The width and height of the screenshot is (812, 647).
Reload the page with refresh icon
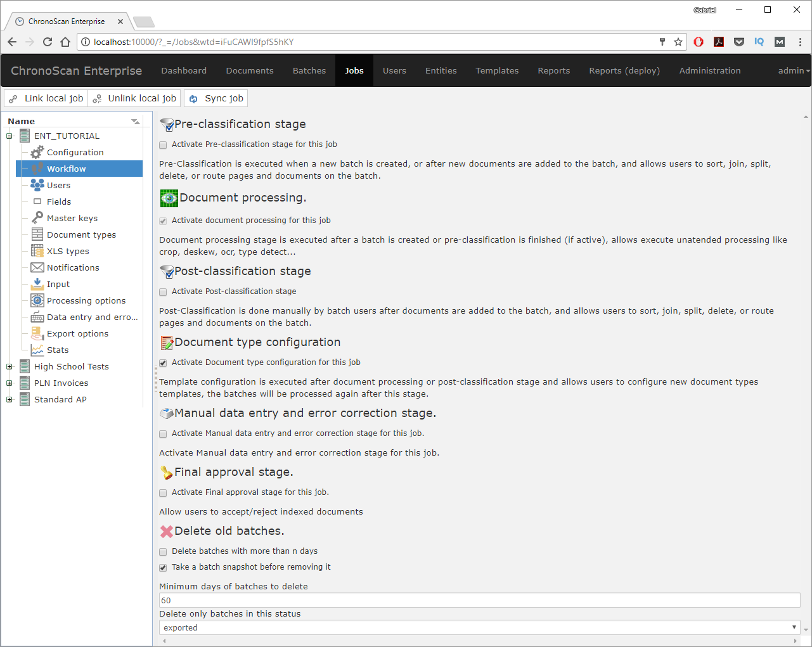pyautogui.click(x=48, y=42)
